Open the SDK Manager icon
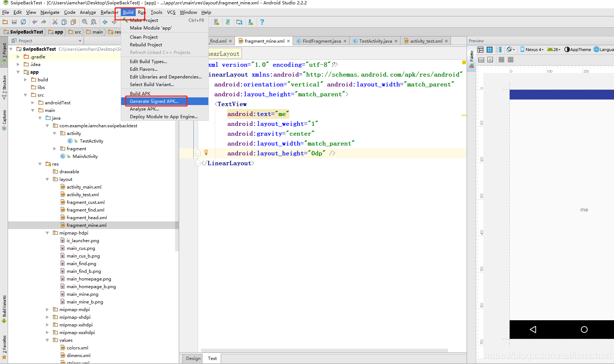This screenshot has height=364, width=614. 251,22
